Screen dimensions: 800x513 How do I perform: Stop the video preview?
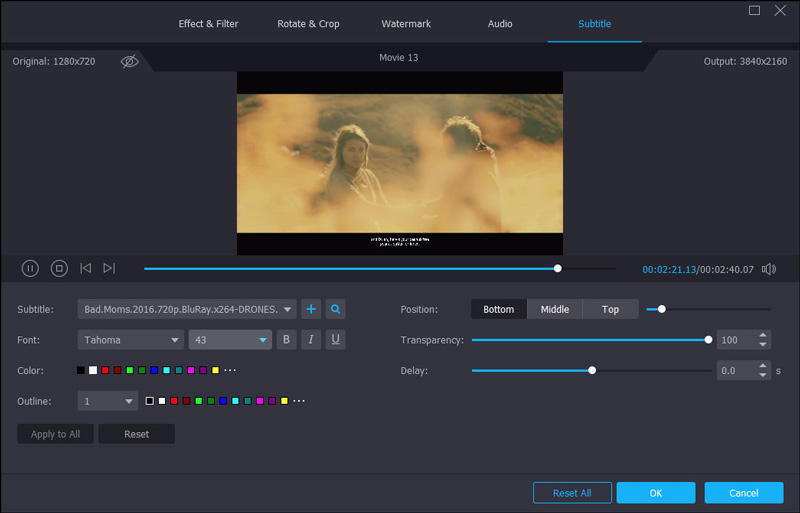click(x=59, y=268)
